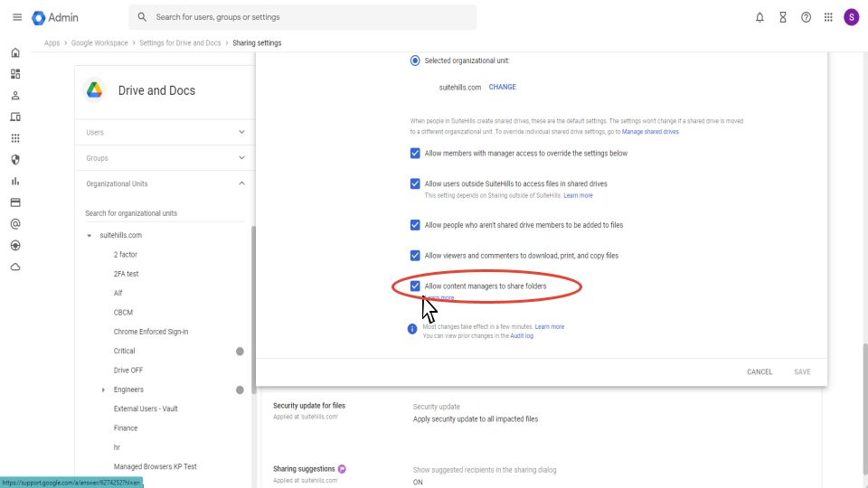Click the search magnifier icon
The image size is (868, 488).
[x=142, y=17]
